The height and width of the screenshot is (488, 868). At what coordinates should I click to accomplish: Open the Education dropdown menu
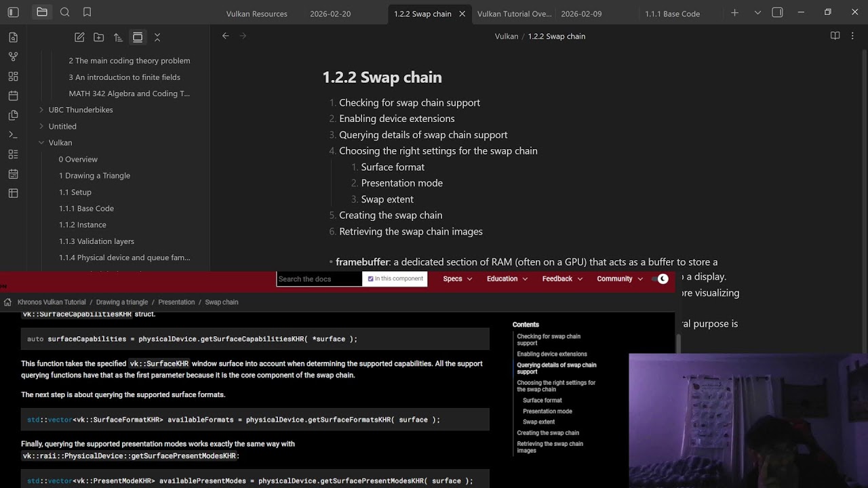click(507, 279)
